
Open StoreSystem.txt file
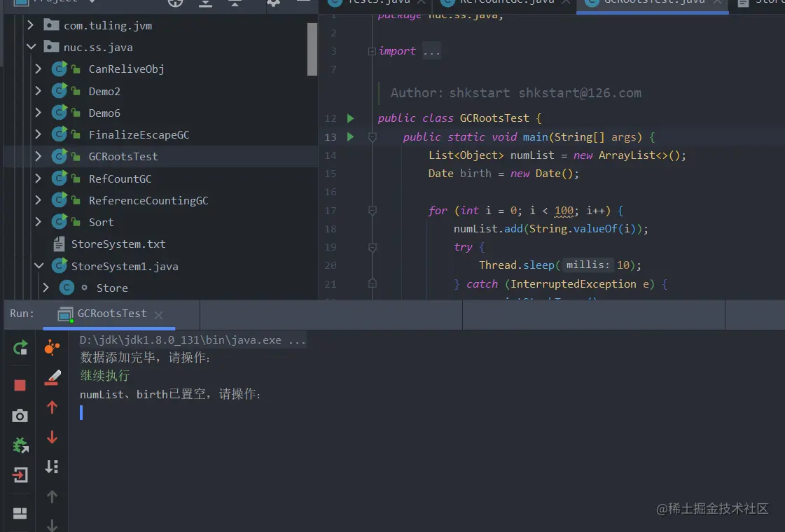[118, 244]
